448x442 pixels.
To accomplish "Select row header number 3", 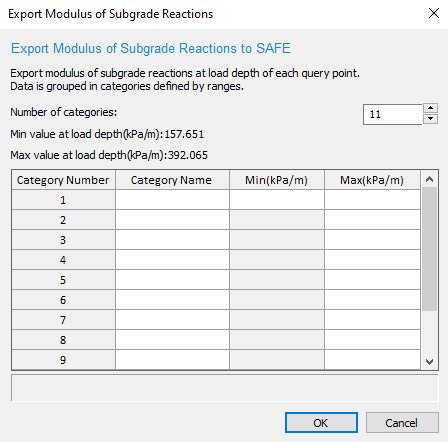I will (63, 240).
